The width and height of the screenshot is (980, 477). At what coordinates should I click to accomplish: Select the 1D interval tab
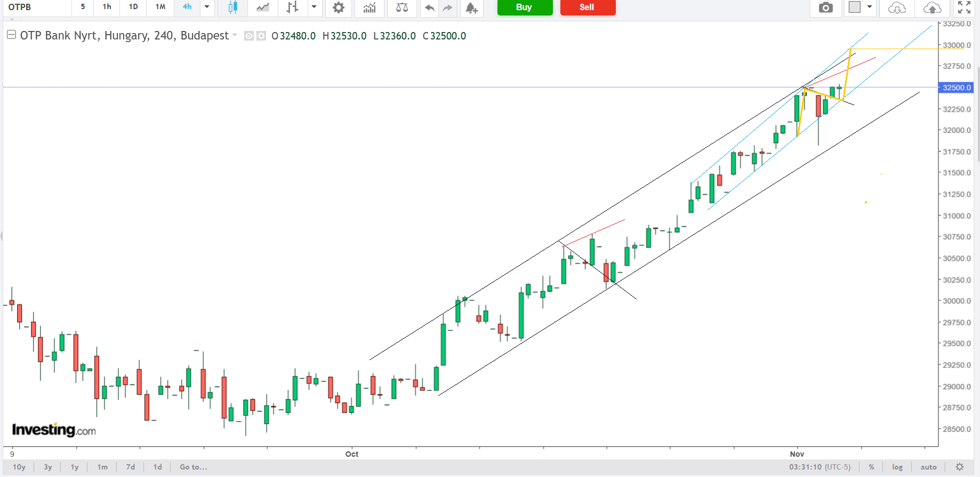pyautogui.click(x=133, y=7)
